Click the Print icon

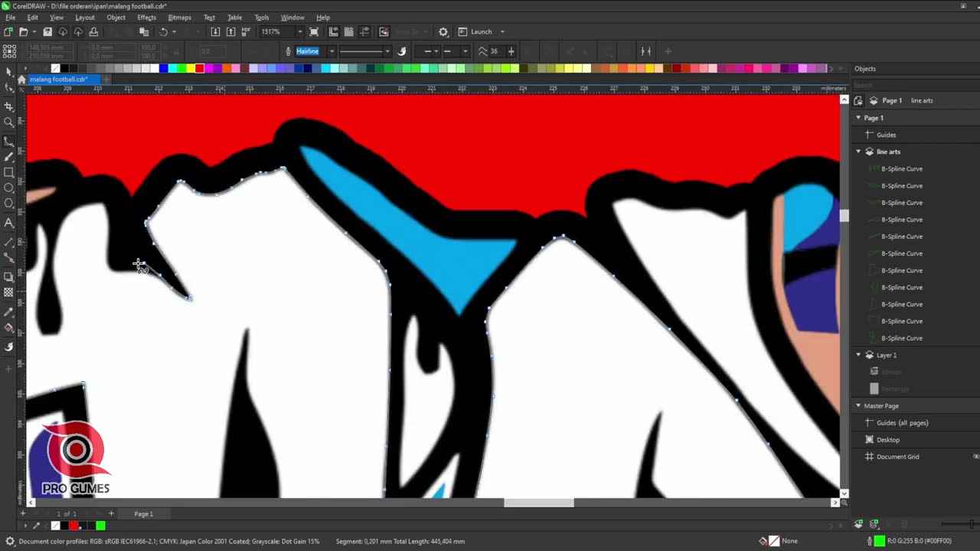tap(93, 31)
